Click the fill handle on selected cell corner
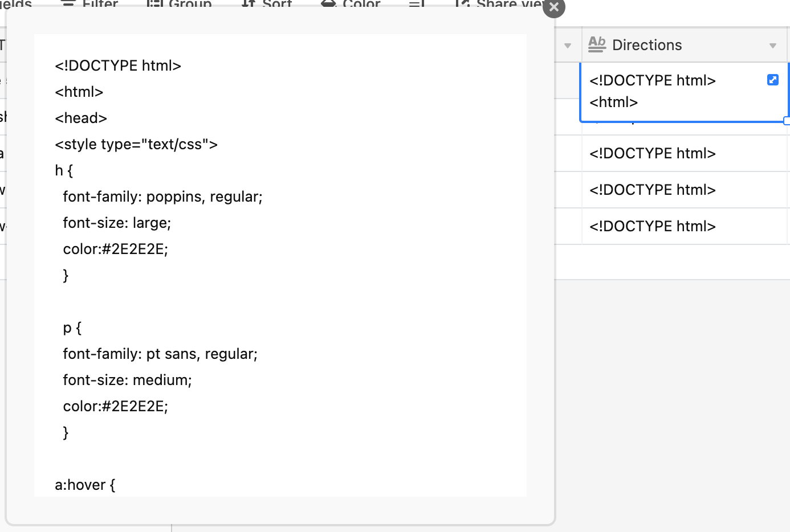Screen dimensions: 790x532 (787, 121)
